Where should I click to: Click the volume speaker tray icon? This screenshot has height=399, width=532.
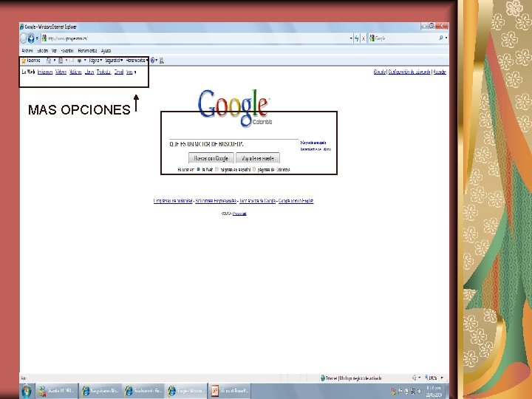click(x=419, y=392)
